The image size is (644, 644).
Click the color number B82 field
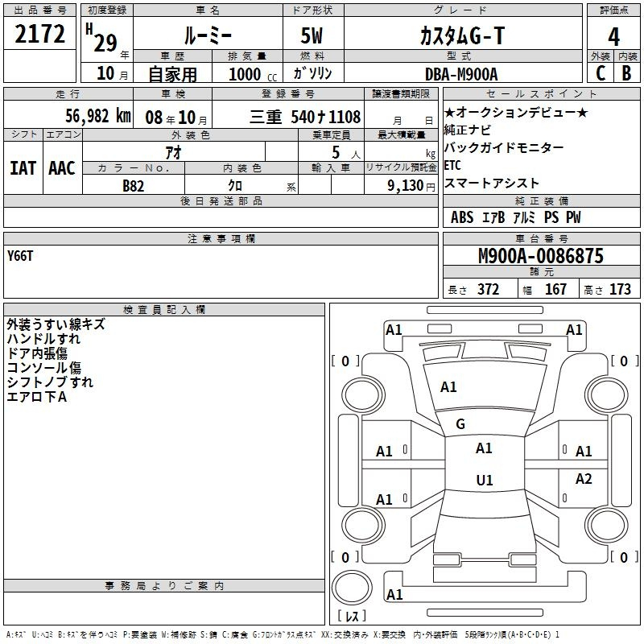[134, 186]
